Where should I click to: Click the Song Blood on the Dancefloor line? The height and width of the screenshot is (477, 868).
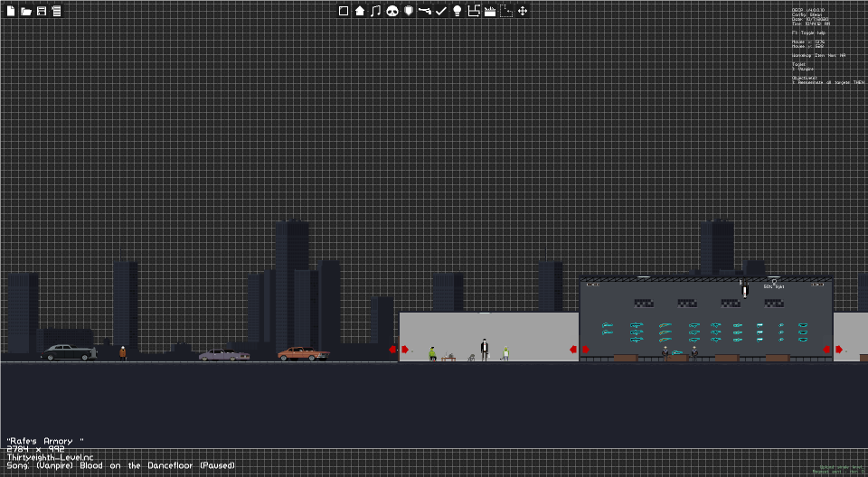(120, 465)
